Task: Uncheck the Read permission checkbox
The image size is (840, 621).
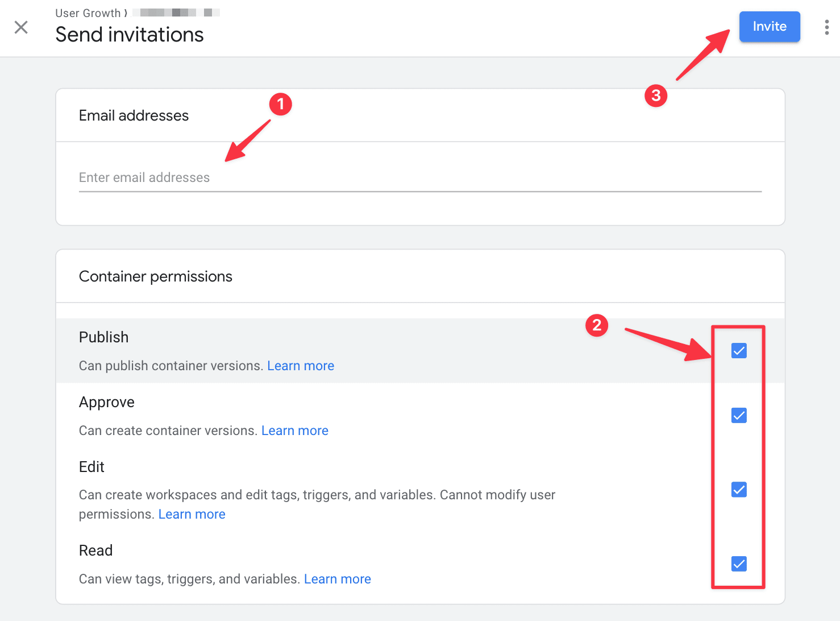Action: click(738, 564)
